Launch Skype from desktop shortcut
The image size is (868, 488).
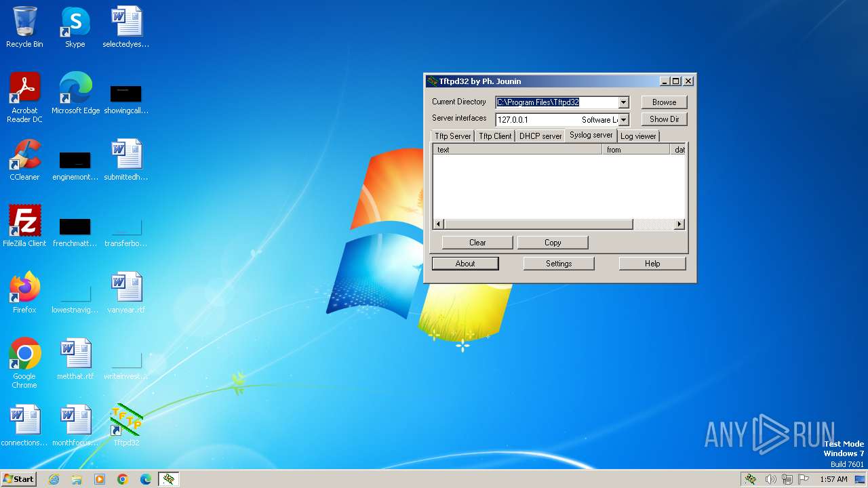point(75,27)
